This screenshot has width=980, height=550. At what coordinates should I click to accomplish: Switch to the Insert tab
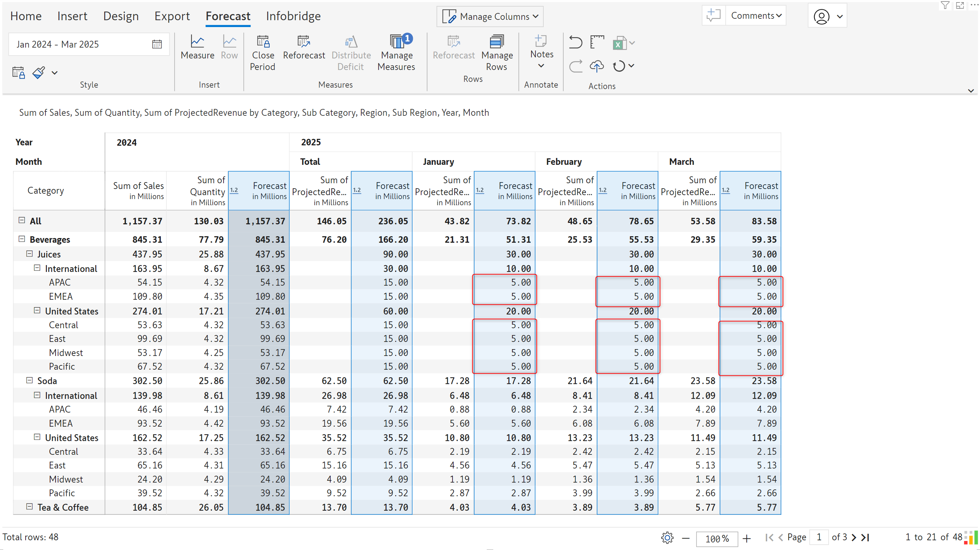pos(72,16)
